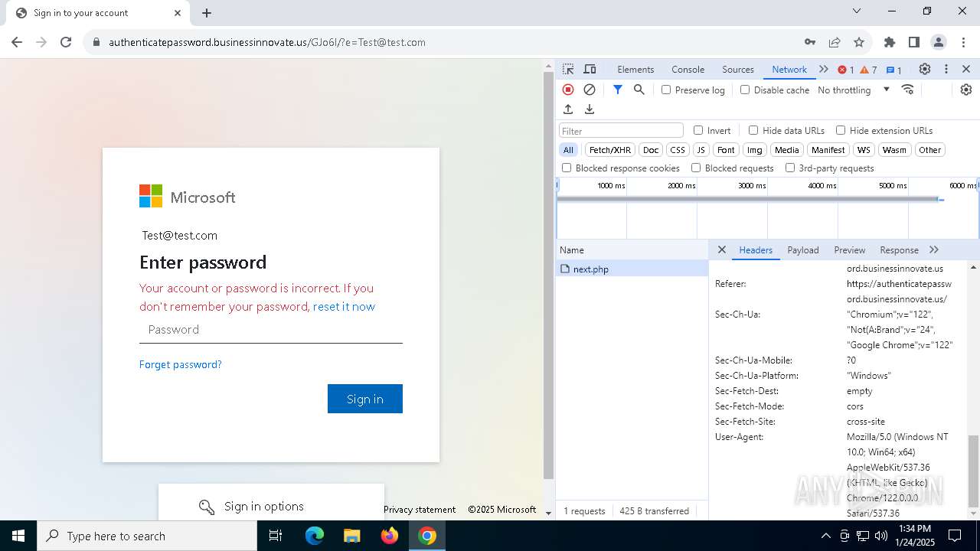This screenshot has height=551, width=980.
Task: Enable the Preserve log checkbox
Action: [x=666, y=90]
